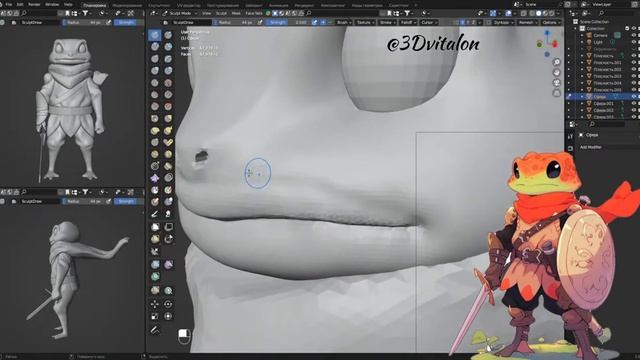Select the Line Project tool
Image resolution: width=640 pixels, height=360 pixels.
[x=155, y=251]
